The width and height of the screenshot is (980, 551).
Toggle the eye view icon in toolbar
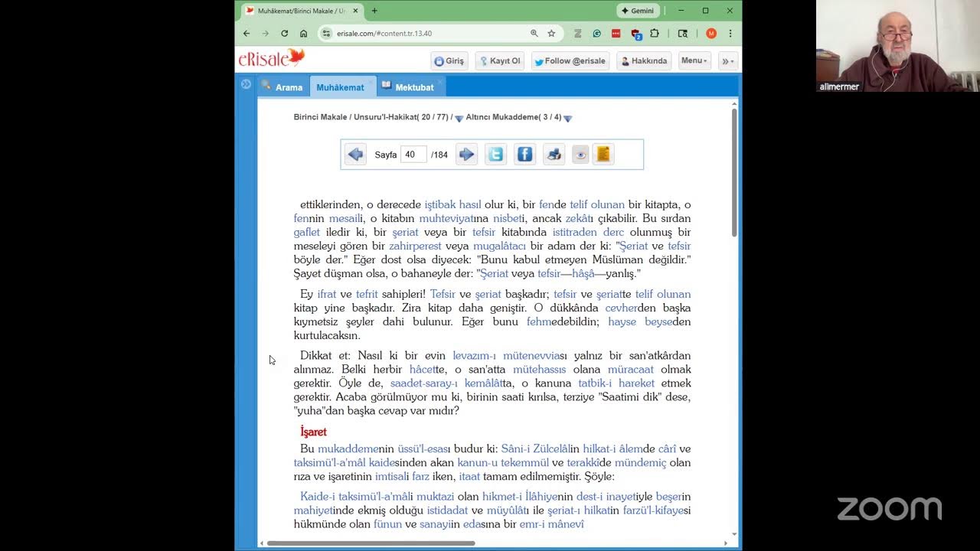tap(580, 155)
